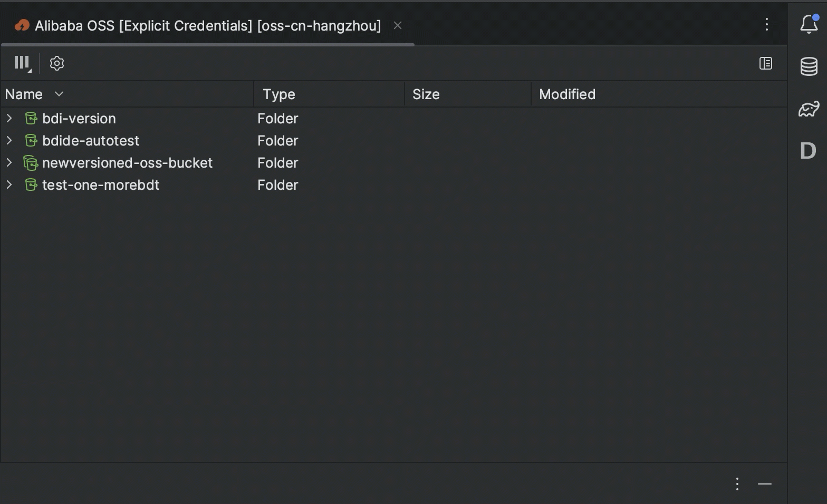Open the D tool window icon
827x504 pixels.
click(808, 151)
